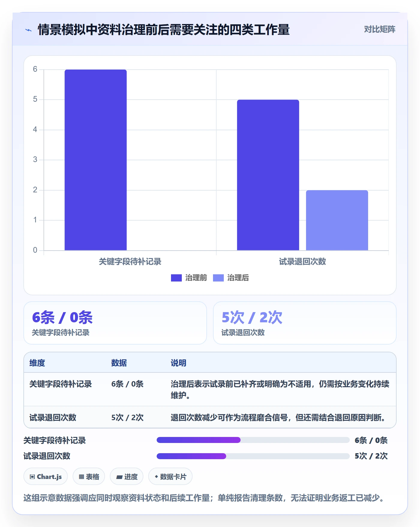Click the 6条 / 0条 value beside the progress bar
The image size is (420, 527).
click(x=371, y=440)
